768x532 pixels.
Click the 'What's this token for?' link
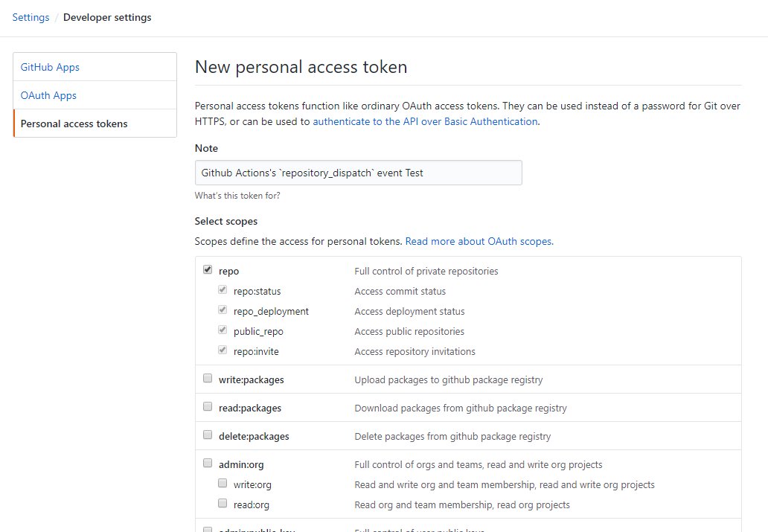tap(237, 195)
